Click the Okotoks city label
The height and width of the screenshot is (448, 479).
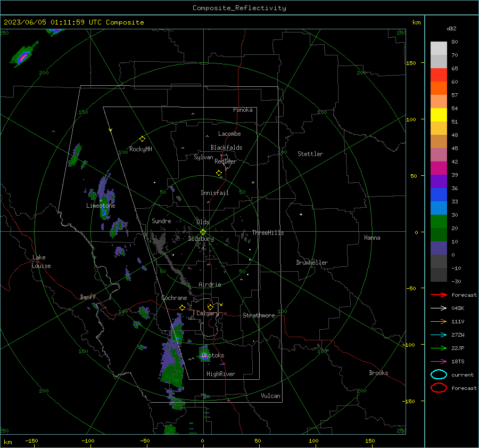coord(213,355)
